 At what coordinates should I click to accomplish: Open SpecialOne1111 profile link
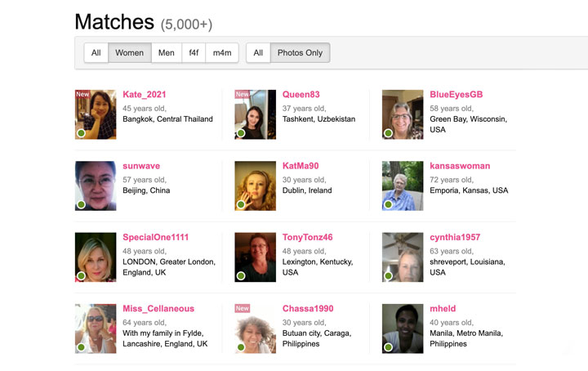click(x=156, y=237)
